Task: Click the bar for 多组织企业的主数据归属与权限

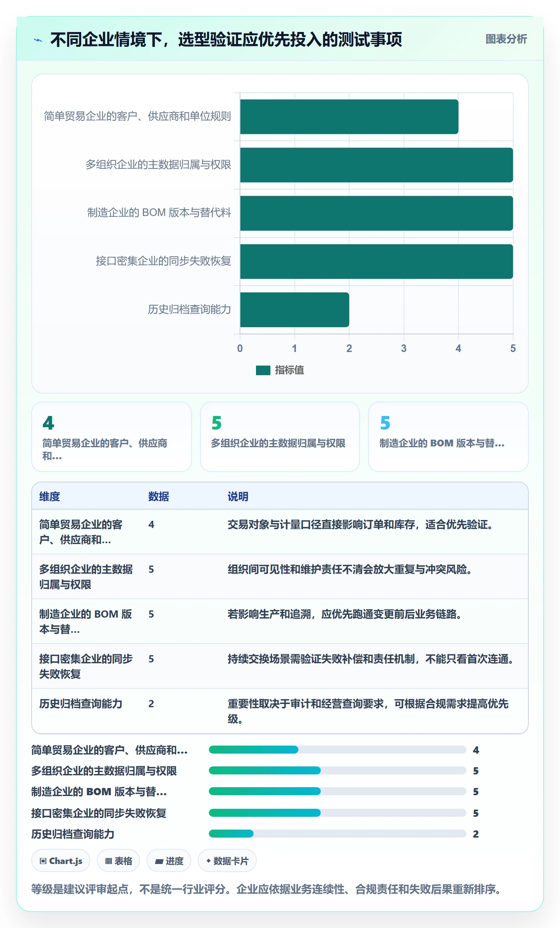Action: click(376, 165)
